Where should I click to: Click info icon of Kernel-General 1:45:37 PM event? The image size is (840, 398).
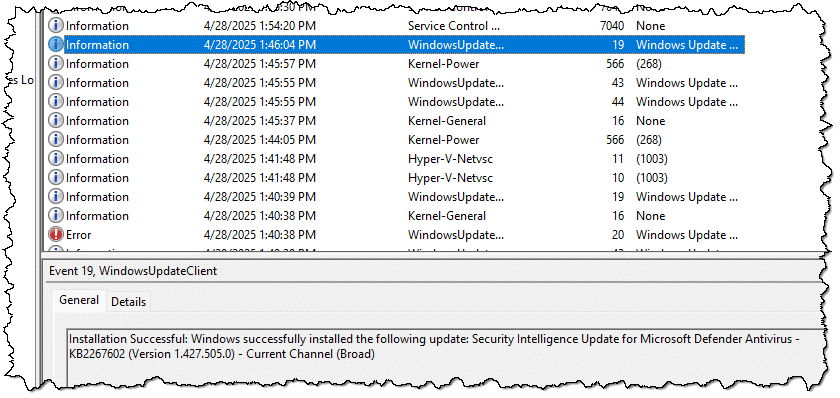[56, 121]
